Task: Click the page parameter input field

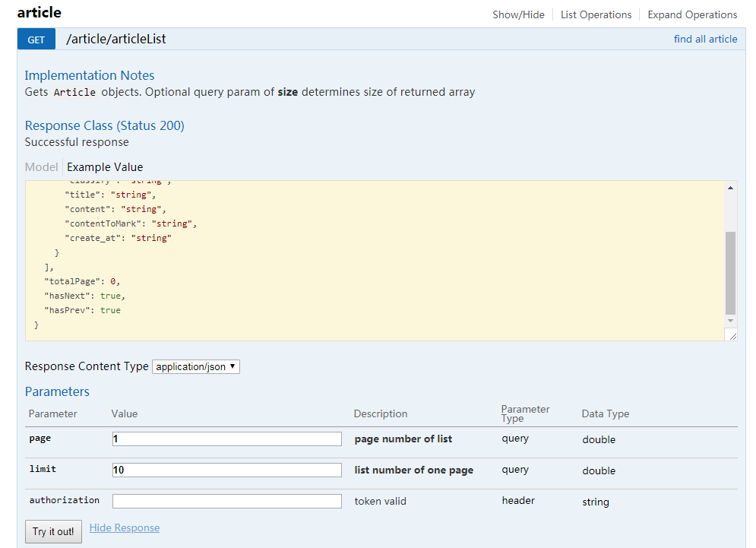Action: pos(227,439)
